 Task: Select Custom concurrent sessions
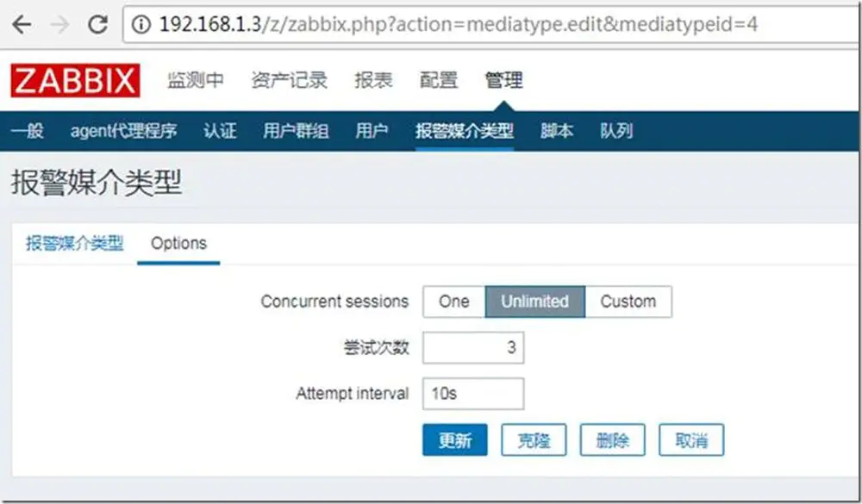(x=628, y=302)
